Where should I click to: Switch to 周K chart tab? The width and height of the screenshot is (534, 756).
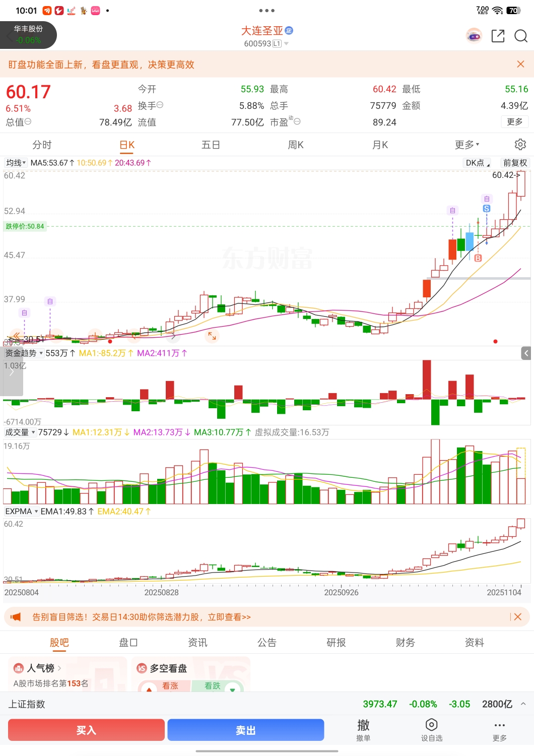(296, 145)
